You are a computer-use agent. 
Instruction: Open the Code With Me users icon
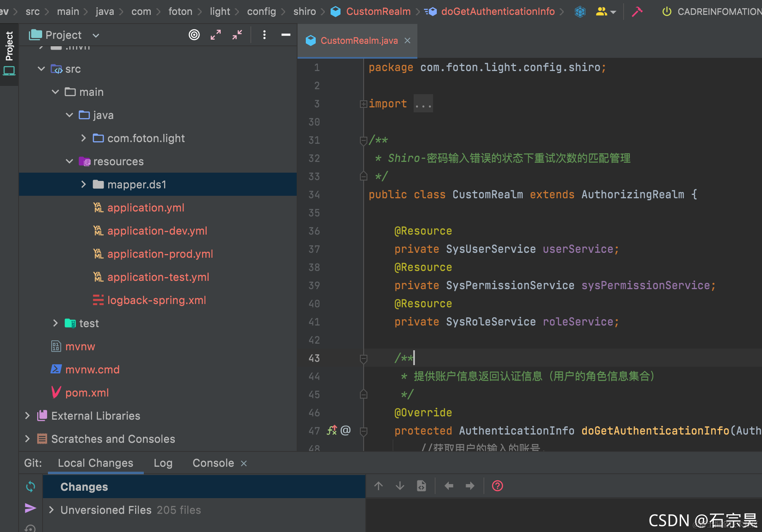(606, 12)
